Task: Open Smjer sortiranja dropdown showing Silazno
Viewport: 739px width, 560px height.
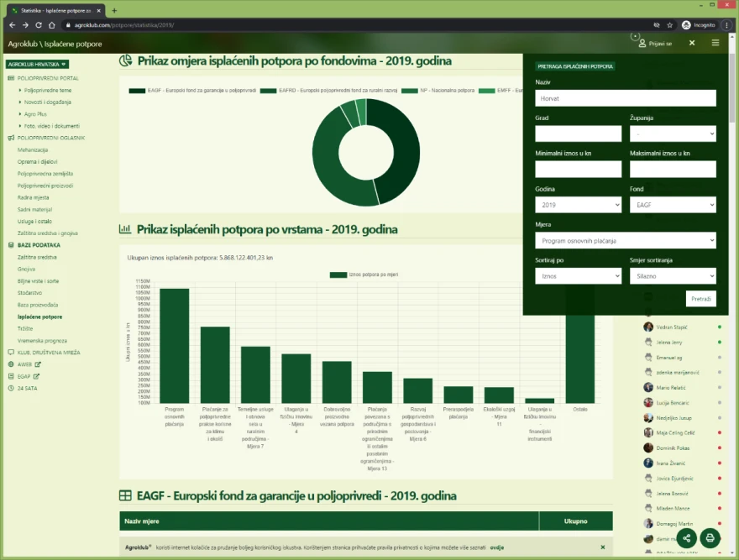Action: tap(673, 276)
